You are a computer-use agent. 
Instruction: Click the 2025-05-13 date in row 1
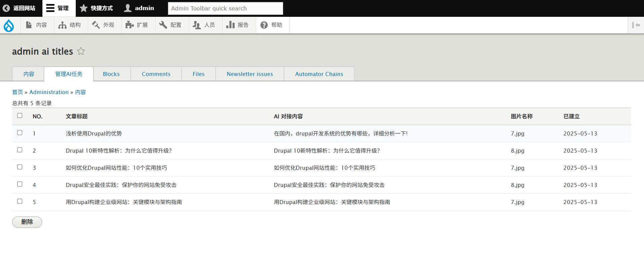click(x=580, y=133)
